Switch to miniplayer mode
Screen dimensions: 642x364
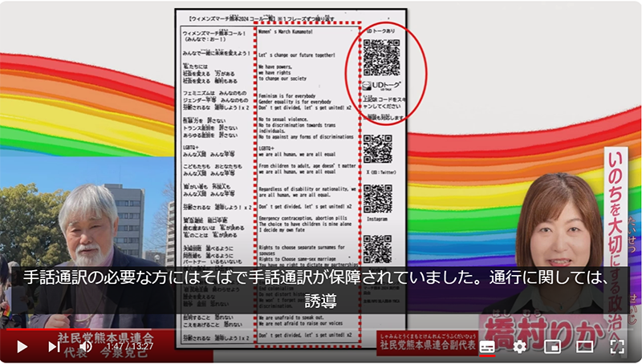click(552, 347)
